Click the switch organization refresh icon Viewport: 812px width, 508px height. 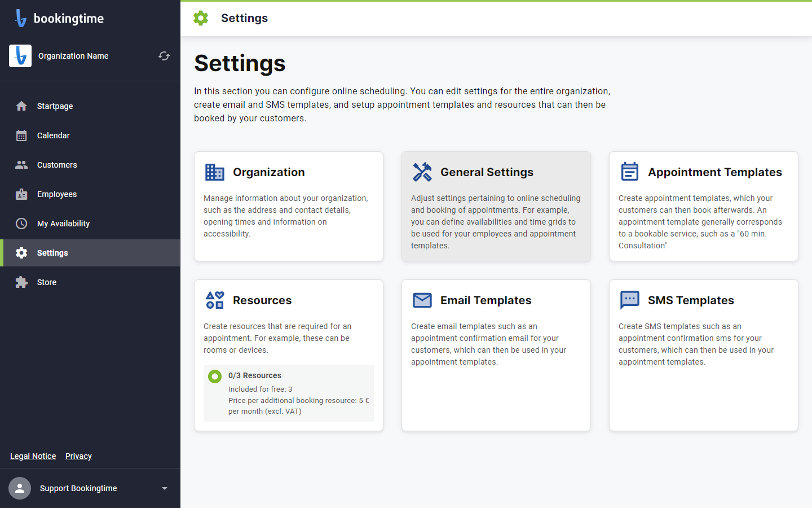point(164,56)
